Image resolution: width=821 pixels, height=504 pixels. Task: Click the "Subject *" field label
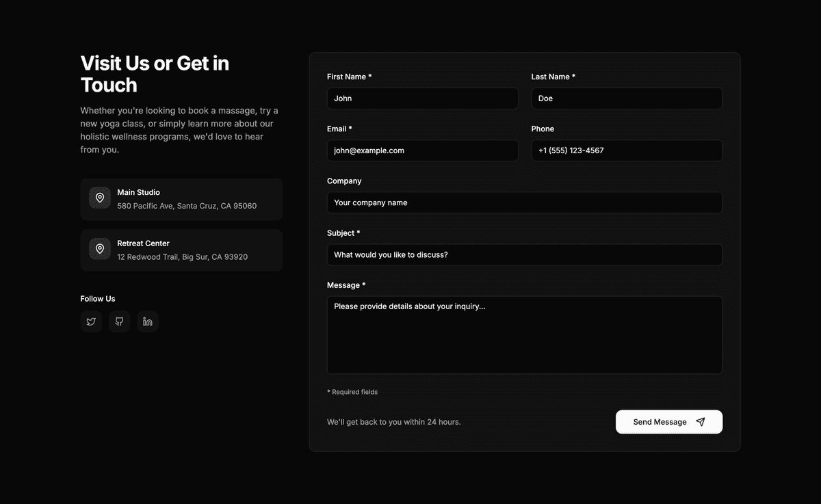point(343,233)
